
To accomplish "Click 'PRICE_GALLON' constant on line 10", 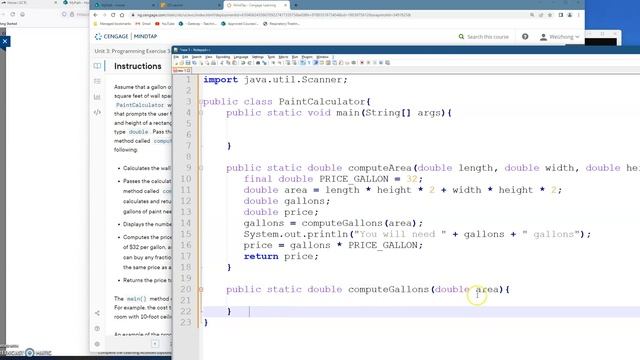I will coord(354,179).
